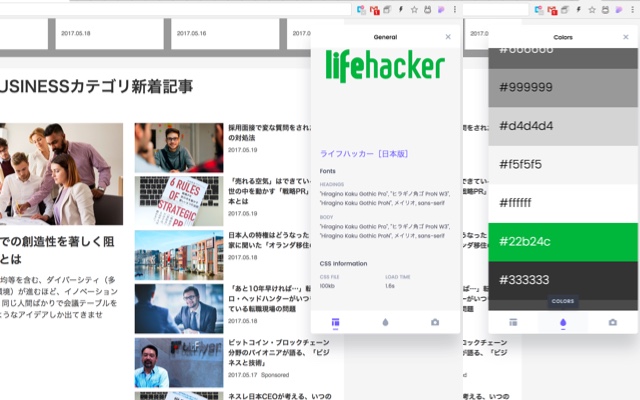Click the Gmail extension icon in the right browser toolbar
Screen dimensions: 640x400
[x=552, y=10]
